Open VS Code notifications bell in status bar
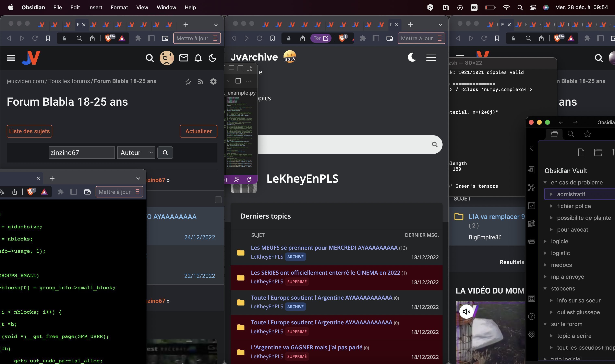The width and height of the screenshot is (615, 364). (249, 180)
